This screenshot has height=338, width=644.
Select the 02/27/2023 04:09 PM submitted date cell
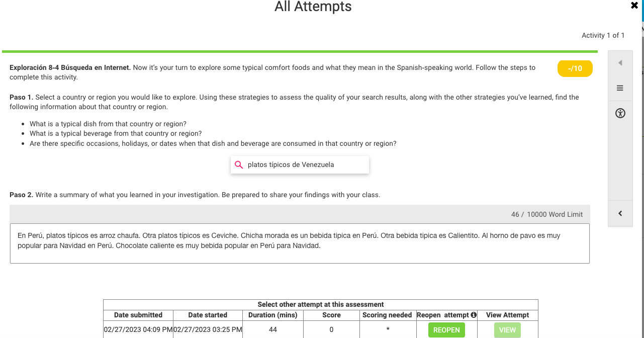138,330
